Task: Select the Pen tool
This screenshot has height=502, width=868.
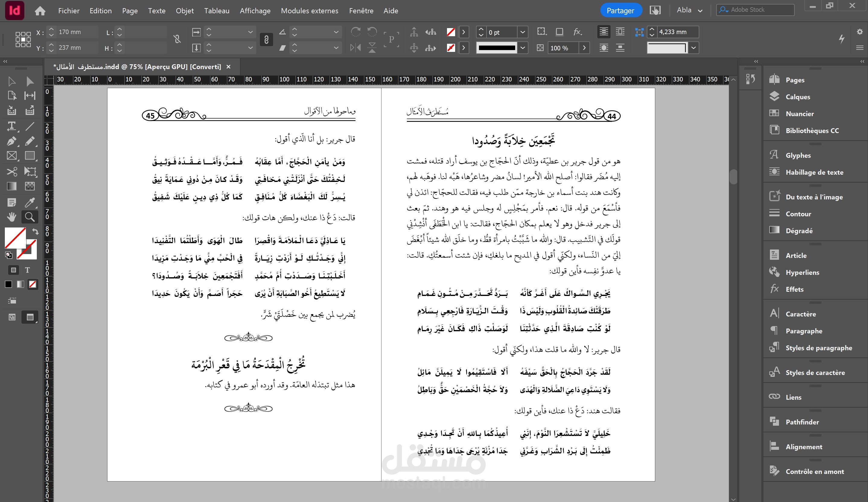Action: [x=12, y=141]
